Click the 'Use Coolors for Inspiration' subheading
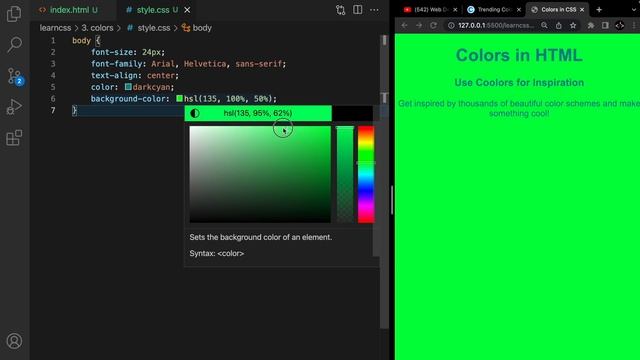Viewport: 640px width, 360px height. (x=519, y=82)
